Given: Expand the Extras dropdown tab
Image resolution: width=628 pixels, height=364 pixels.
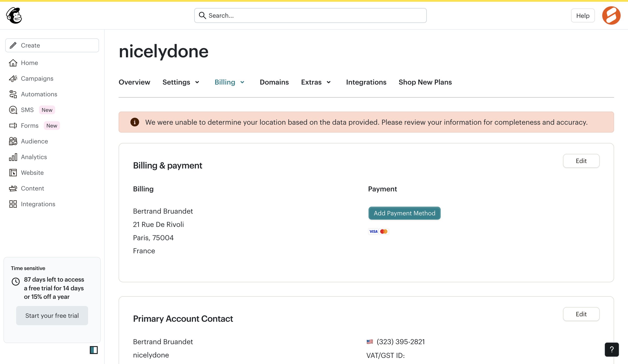Looking at the screenshot, I should (x=316, y=82).
